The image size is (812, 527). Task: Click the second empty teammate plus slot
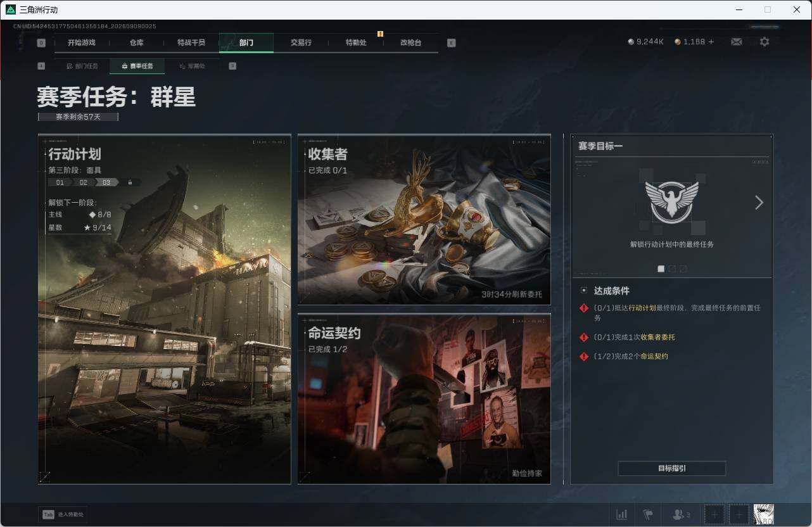coord(739,514)
